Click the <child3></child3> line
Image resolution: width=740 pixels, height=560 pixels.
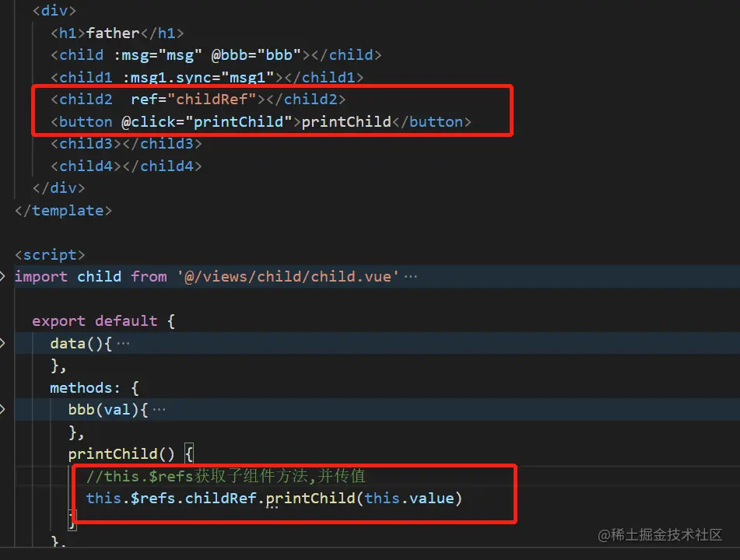(x=127, y=143)
